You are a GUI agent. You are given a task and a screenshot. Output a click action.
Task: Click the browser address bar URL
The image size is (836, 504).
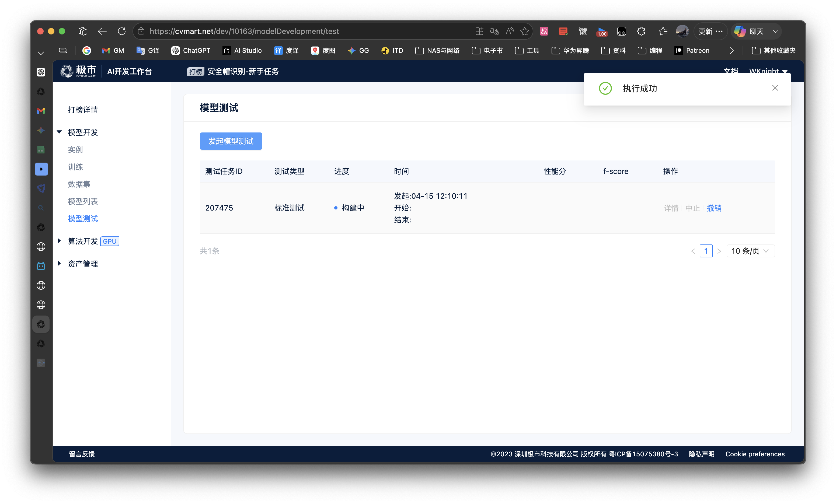coord(244,31)
